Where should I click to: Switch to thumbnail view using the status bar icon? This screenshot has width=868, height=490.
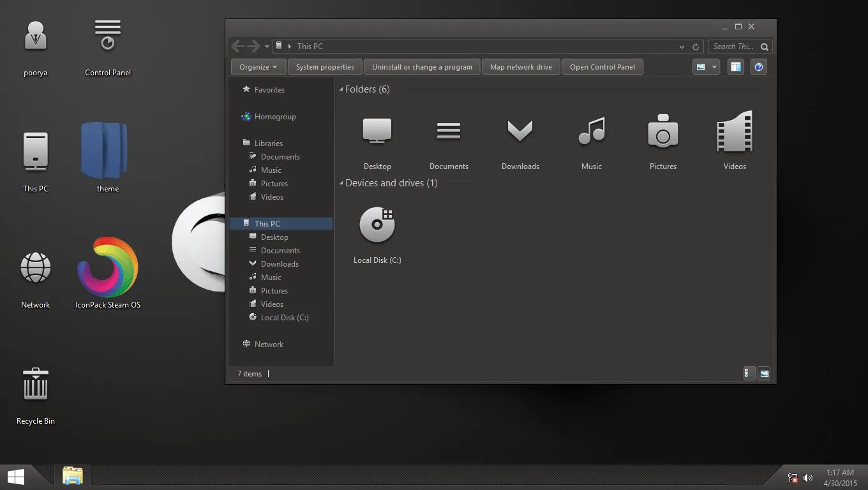764,373
